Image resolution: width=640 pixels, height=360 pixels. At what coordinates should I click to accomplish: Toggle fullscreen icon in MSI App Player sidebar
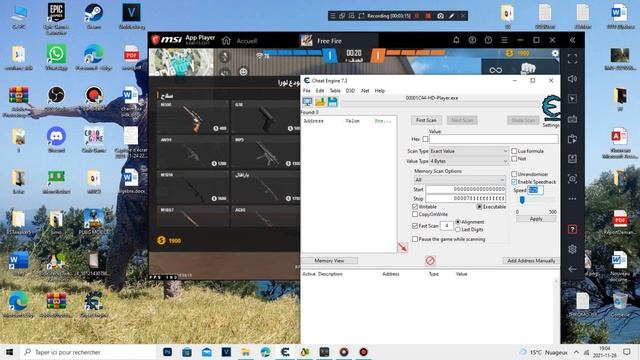[x=572, y=59]
